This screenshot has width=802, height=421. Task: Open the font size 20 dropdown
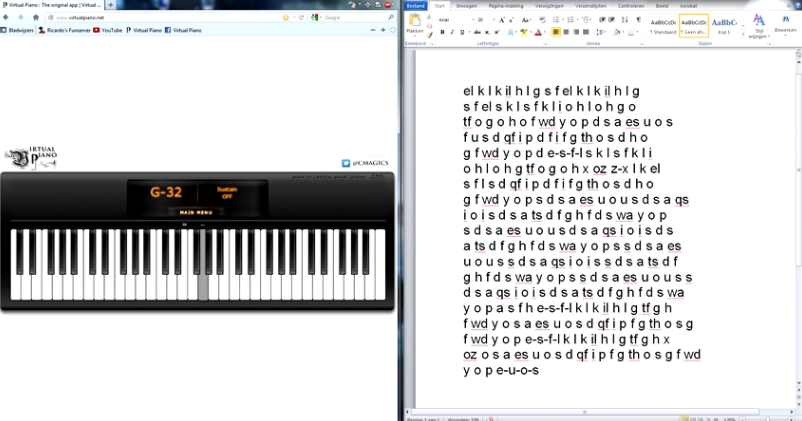[x=494, y=20]
